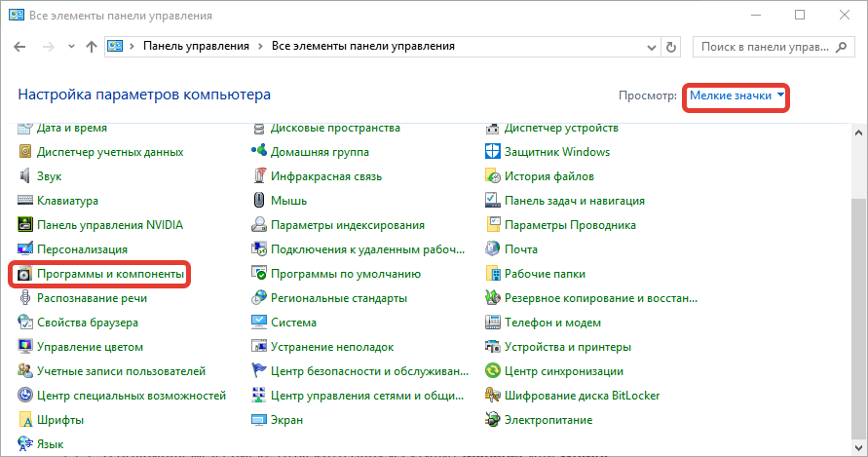Click the Электропитание power icon

493,420
